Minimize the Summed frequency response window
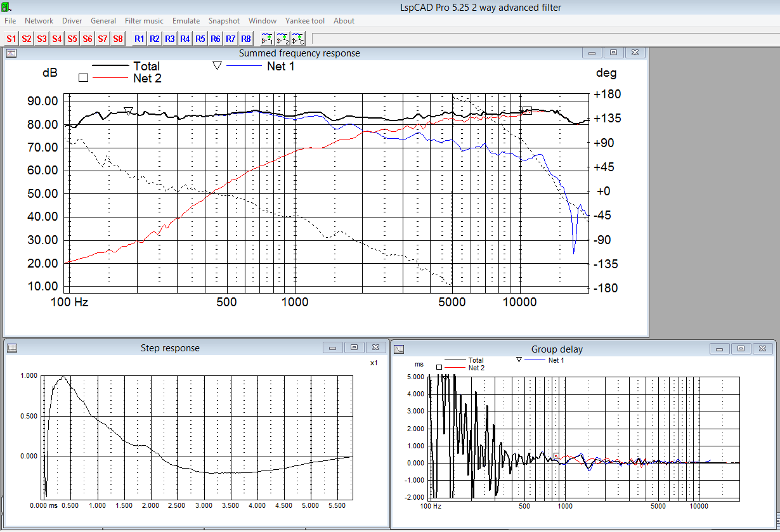This screenshot has height=532, width=780. pos(592,53)
